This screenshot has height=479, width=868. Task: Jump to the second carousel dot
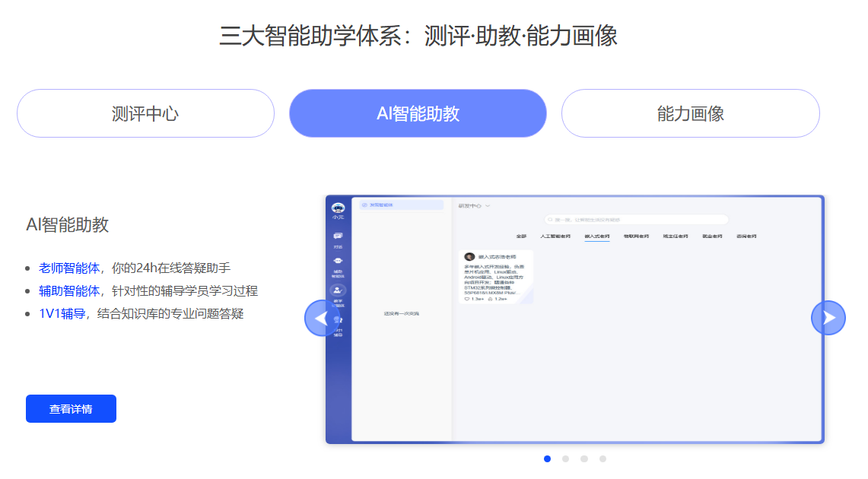pos(565,458)
